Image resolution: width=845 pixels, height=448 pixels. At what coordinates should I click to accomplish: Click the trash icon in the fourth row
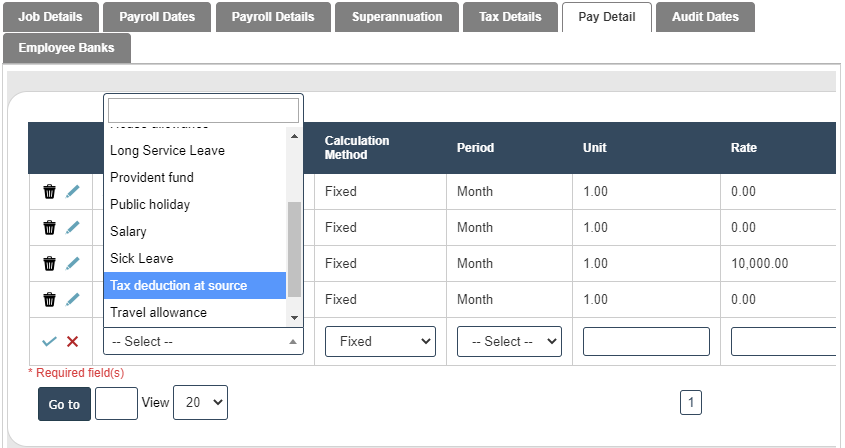coord(49,299)
